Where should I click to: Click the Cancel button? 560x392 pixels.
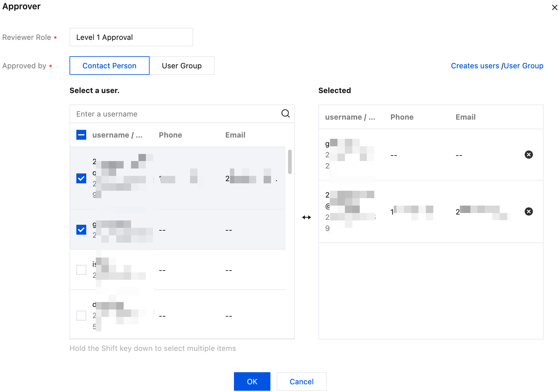(x=301, y=381)
